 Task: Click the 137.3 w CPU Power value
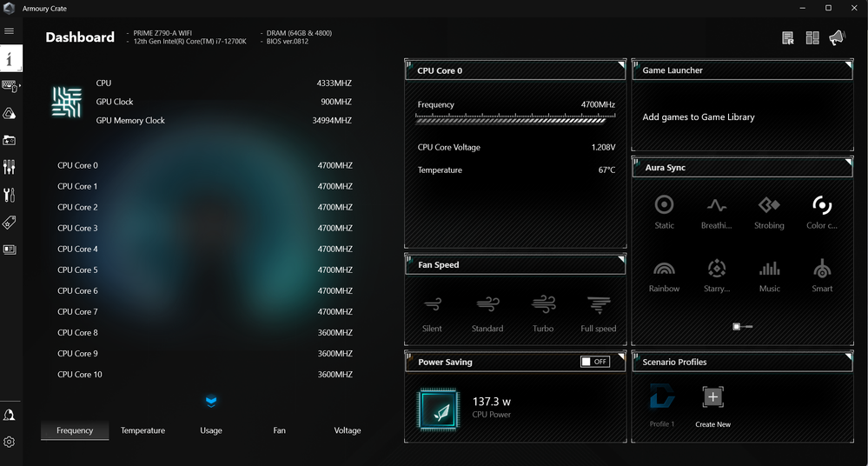(492, 402)
